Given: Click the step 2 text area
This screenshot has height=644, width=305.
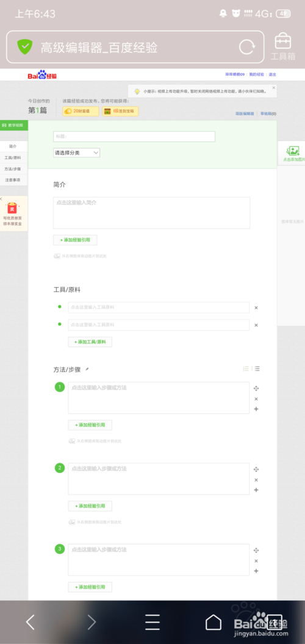Looking at the screenshot, I should (159, 479).
